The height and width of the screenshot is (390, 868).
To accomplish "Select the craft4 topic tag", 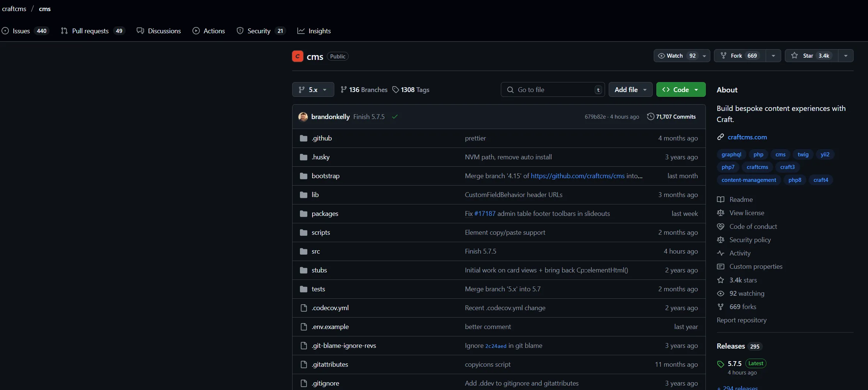I will tap(821, 180).
